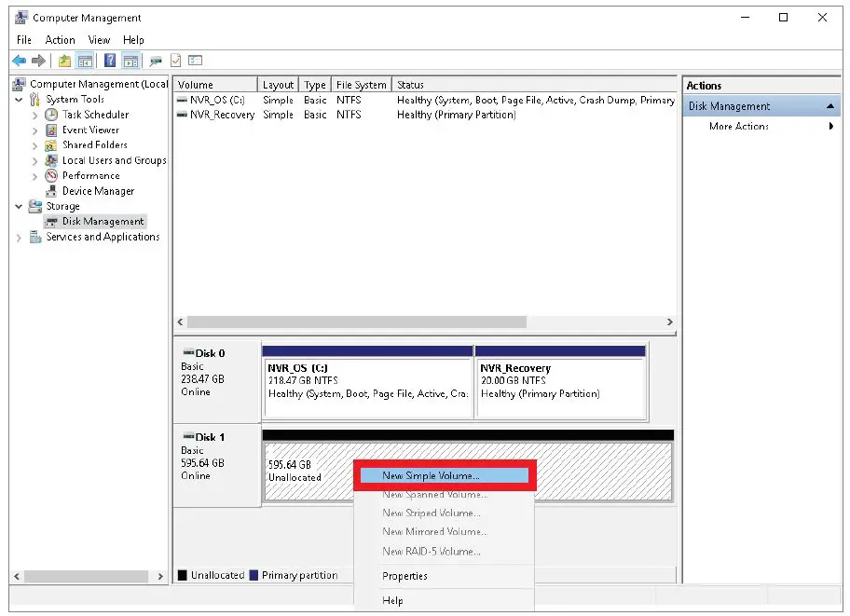Click the volume list horizontal scrollbar
This screenshot has height=616, width=850.
[354, 322]
